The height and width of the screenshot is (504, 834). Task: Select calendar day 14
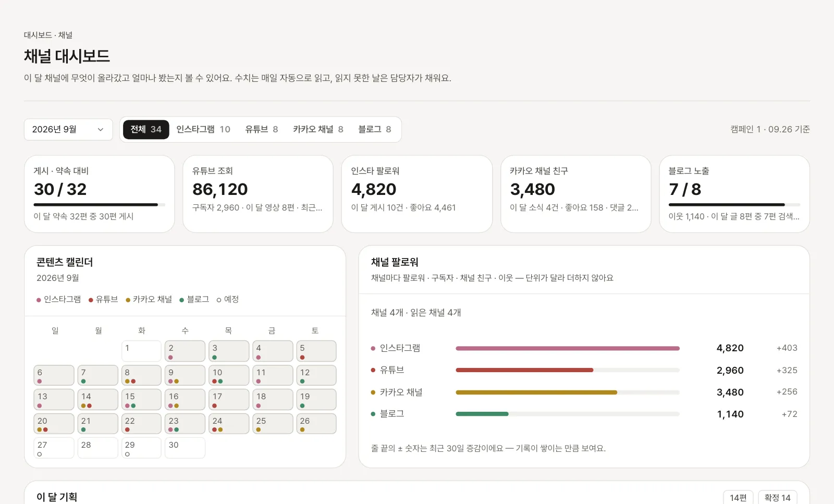tap(97, 400)
